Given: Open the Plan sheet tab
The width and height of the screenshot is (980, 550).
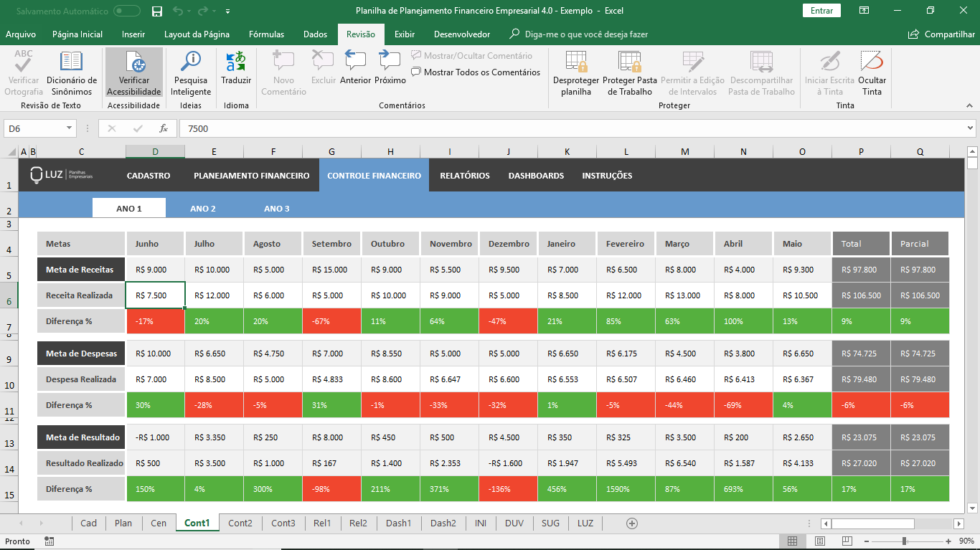Looking at the screenshot, I should coord(123,523).
